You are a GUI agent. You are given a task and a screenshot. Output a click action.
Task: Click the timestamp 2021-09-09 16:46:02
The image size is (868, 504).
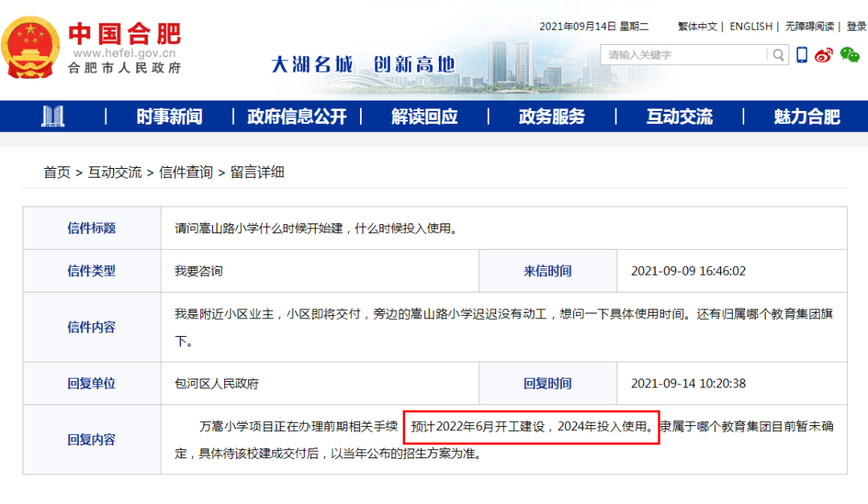688,271
